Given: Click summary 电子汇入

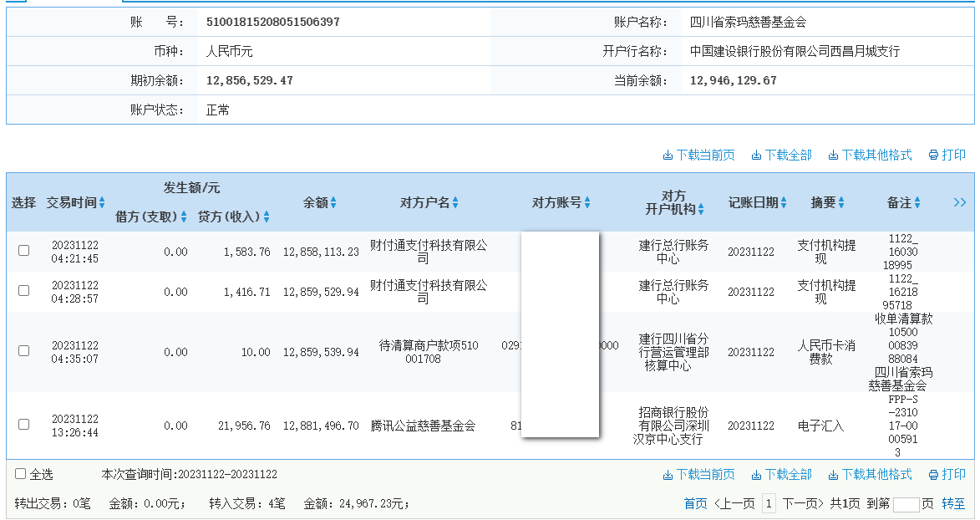Looking at the screenshot, I should coord(820,426).
